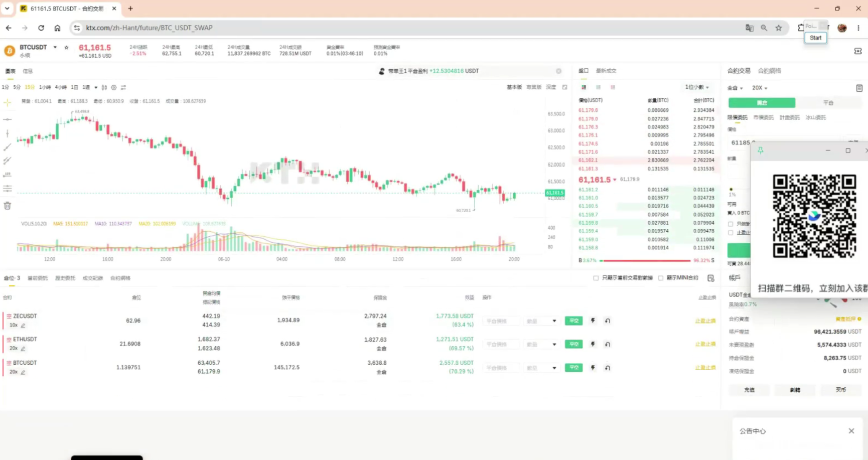The height and width of the screenshot is (460, 868).
Task: Select the trend line drawing tool
Action: pos(7,147)
